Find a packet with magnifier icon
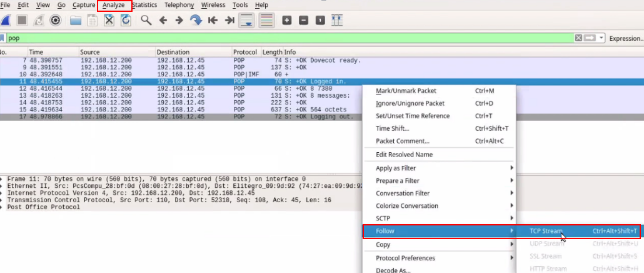644x273 pixels. pos(146,20)
